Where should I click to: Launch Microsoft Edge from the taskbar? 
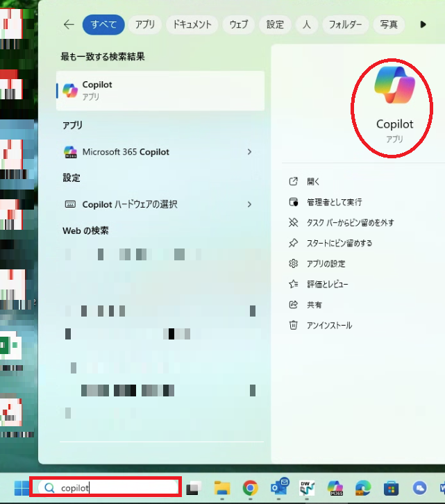click(x=362, y=488)
